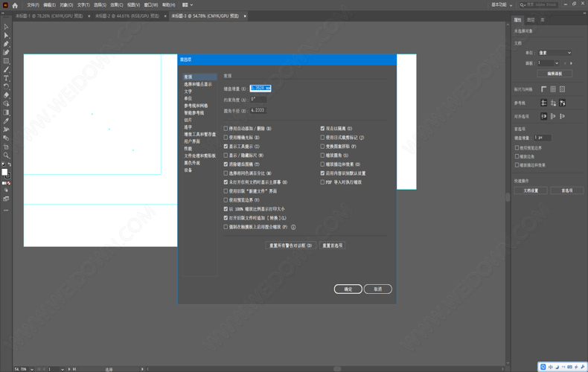Uncheck 以100%缩放比例显示打印大小 checkbox

(x=226, y=209)
